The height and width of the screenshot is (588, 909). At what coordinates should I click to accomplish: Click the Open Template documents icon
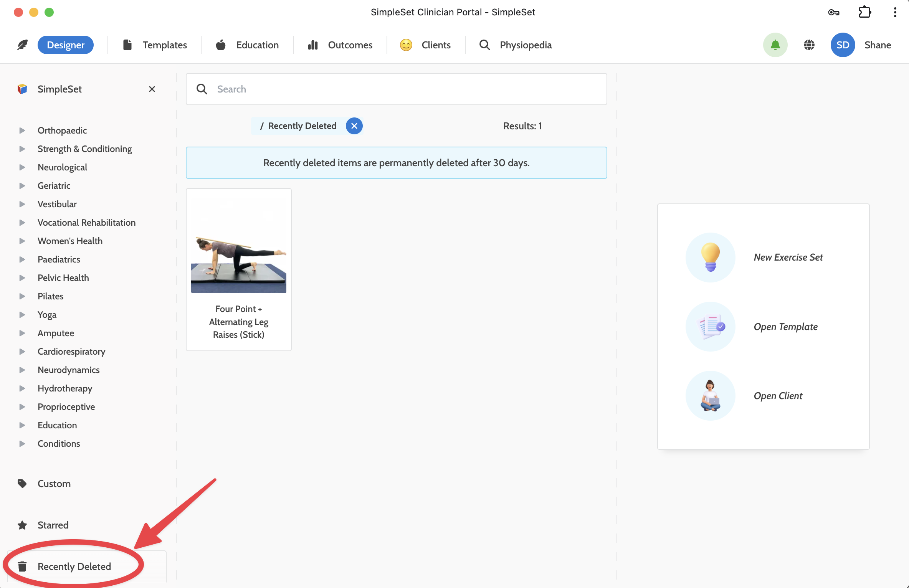(x=710, y=327)
